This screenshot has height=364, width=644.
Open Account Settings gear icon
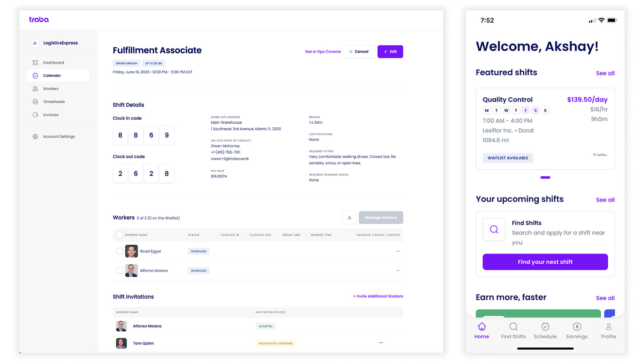click(35, 136)
